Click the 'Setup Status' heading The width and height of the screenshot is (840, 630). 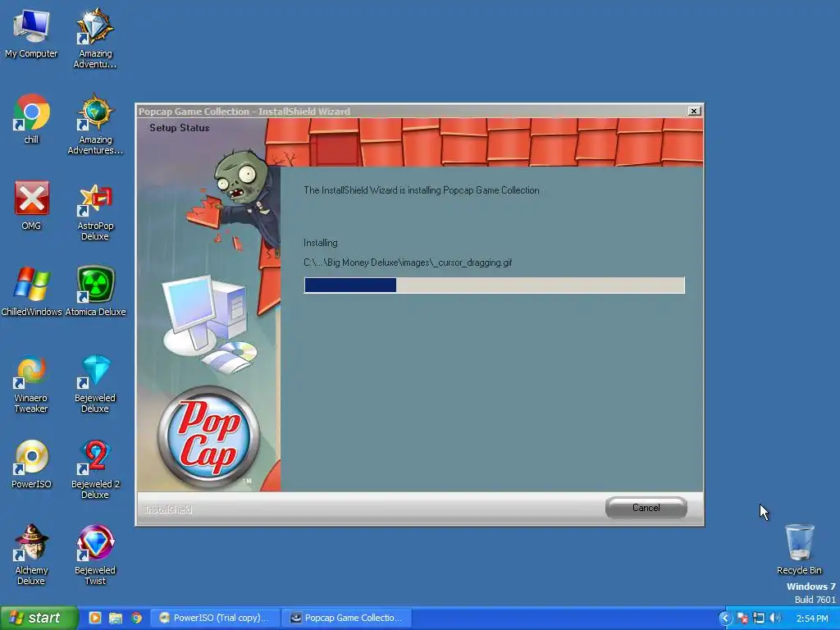tap(179, 127)
